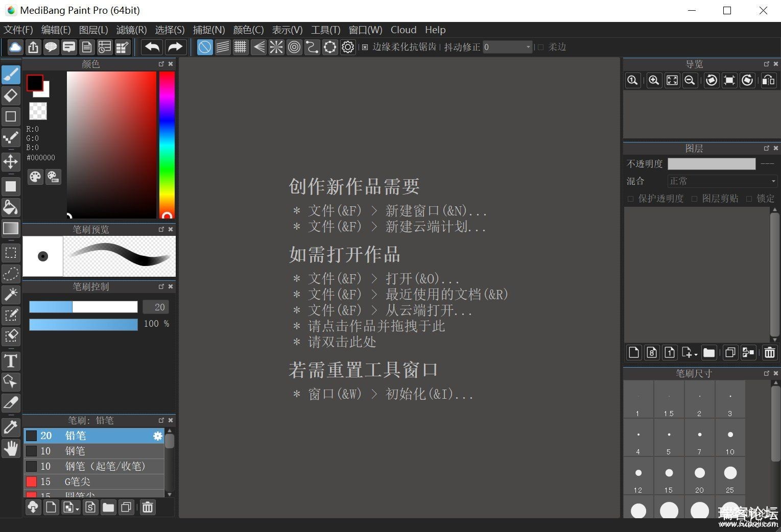Toggle 边缘柔化抗锯齿 checkbox
Viewport: 781px width, 532px height.
[365, 47]
